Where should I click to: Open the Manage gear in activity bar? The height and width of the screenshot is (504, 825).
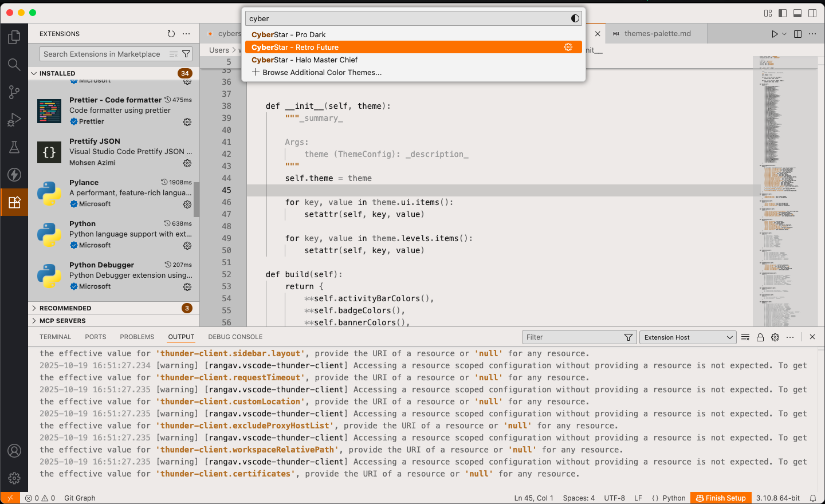click(x=14, y=478)
